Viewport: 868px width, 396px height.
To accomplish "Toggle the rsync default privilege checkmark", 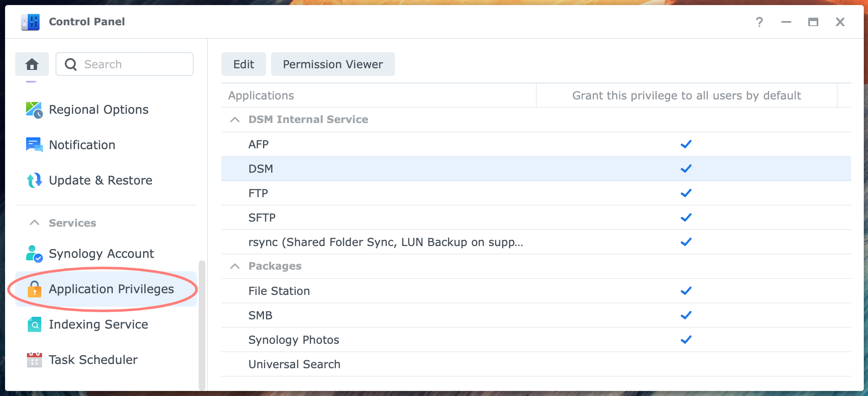I will (686, 242).
